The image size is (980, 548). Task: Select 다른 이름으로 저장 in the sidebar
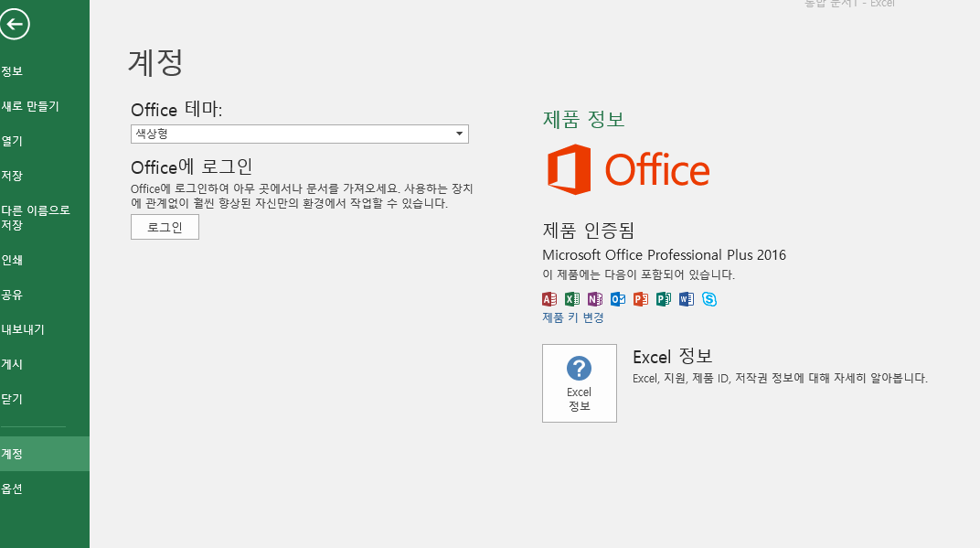[45, 218]
